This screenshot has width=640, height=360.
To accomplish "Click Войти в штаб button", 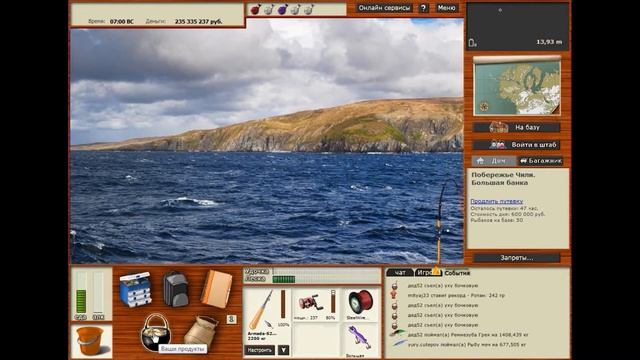I will [x=516, y=144].
